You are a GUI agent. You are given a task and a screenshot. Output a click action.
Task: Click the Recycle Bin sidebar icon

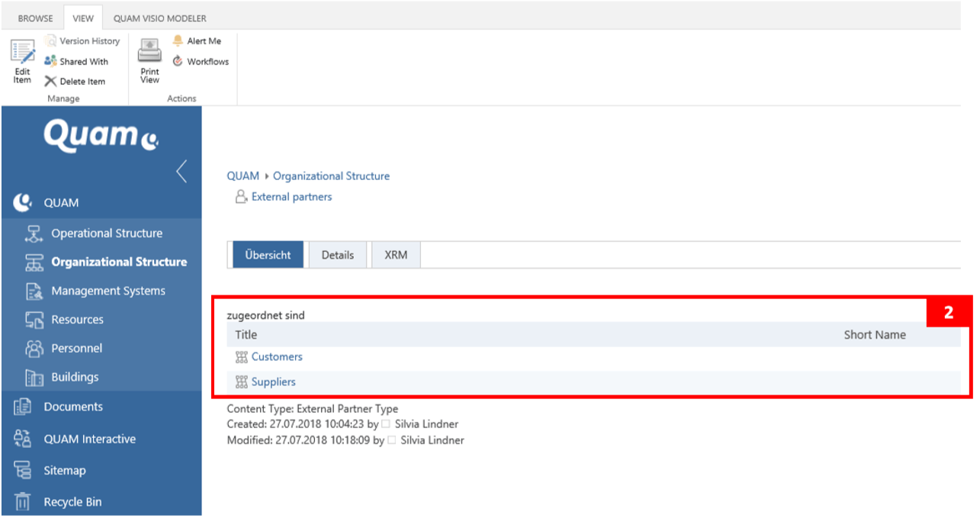click(23, 502)
